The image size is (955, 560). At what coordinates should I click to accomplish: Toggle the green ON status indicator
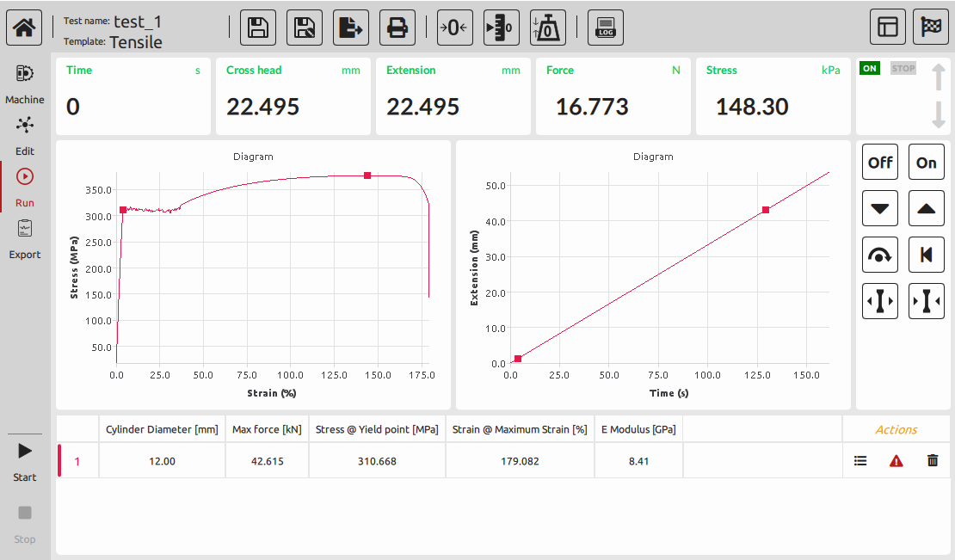(870, 69)
